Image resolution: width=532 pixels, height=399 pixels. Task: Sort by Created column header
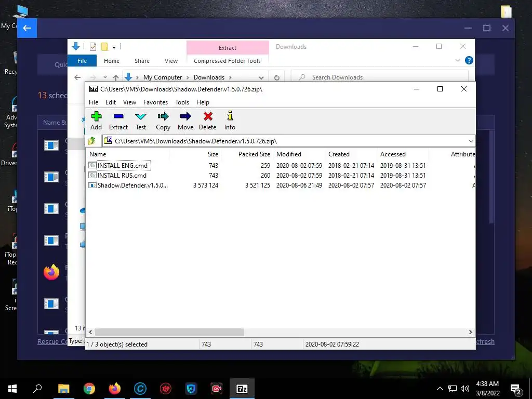(x=351, y=154)
